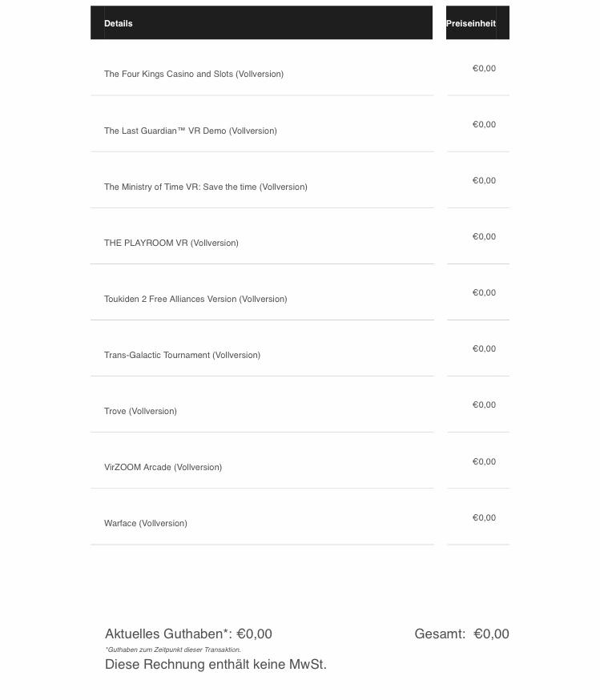Screen dimensions: 600x700
Task: Click the price in the Warface row
Action: (x=484, y=517)
